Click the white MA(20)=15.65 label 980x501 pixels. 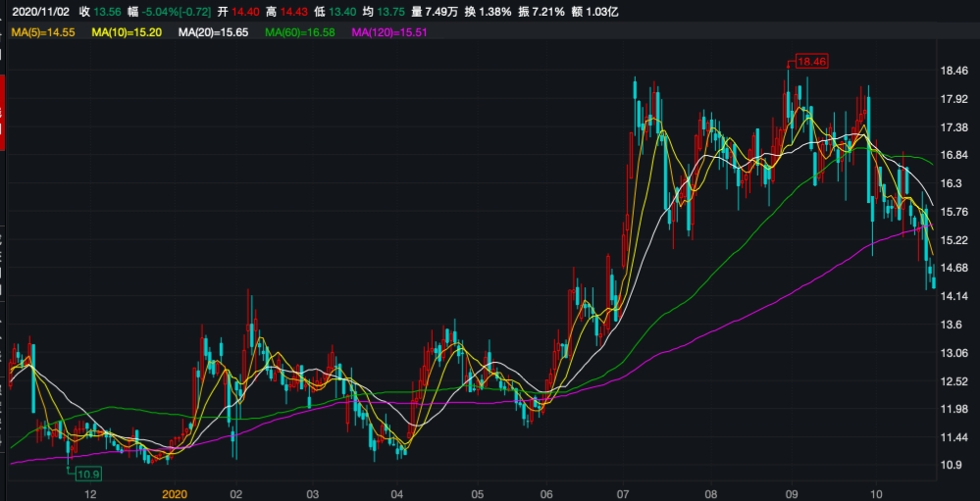(x=213, y=32)
